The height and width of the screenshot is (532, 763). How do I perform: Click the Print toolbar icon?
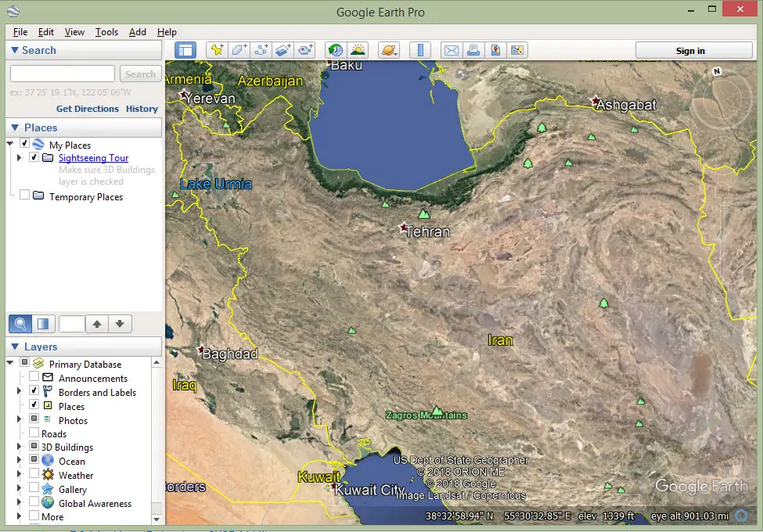click(473, 50)
